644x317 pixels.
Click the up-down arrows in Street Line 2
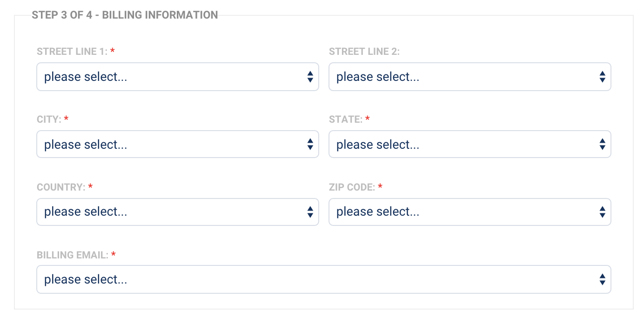click(603, 77)
